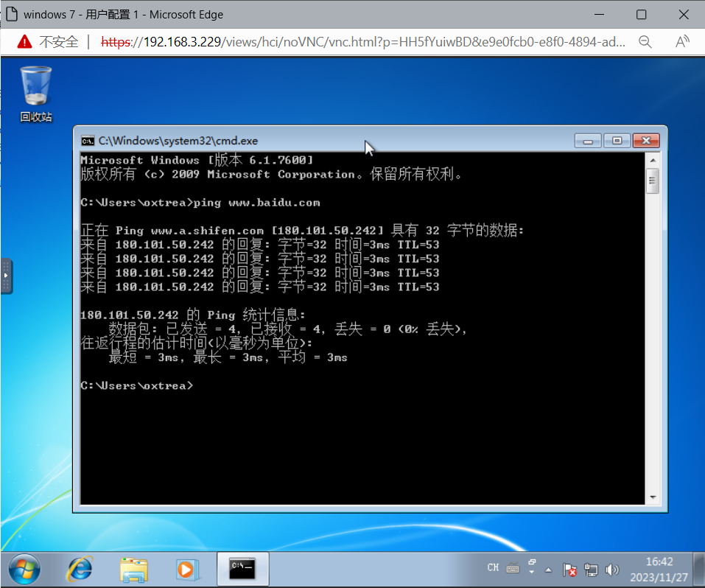Expand the noVNC side control panel handle
This screenshot has width=705, height=588.
click(6, 276)
